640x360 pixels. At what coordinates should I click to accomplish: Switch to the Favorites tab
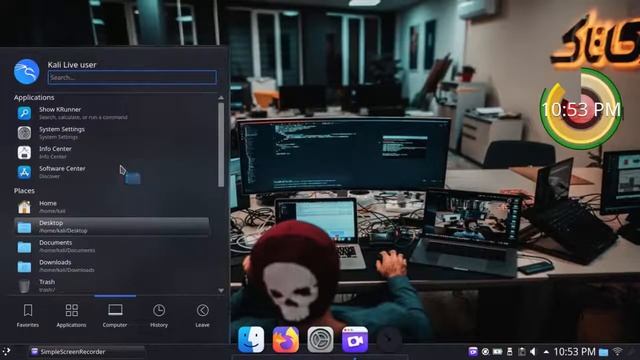click(x=28, y=315)
